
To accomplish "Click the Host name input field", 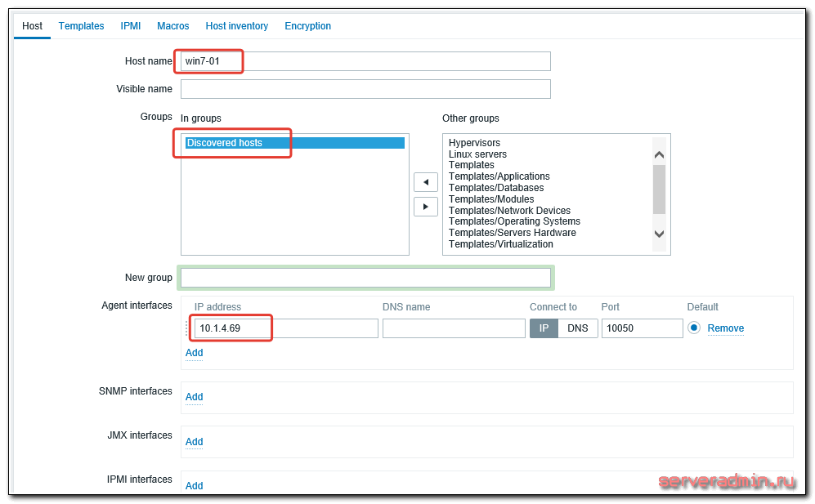I will point(365,61).
